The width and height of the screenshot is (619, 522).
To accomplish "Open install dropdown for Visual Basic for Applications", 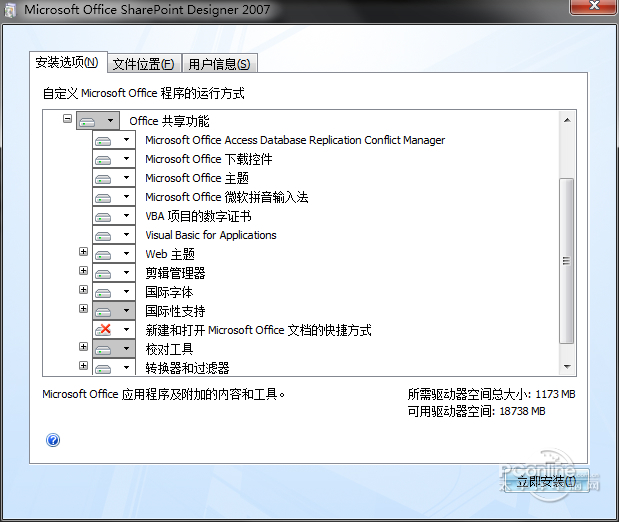I will (x=114, y=235).
